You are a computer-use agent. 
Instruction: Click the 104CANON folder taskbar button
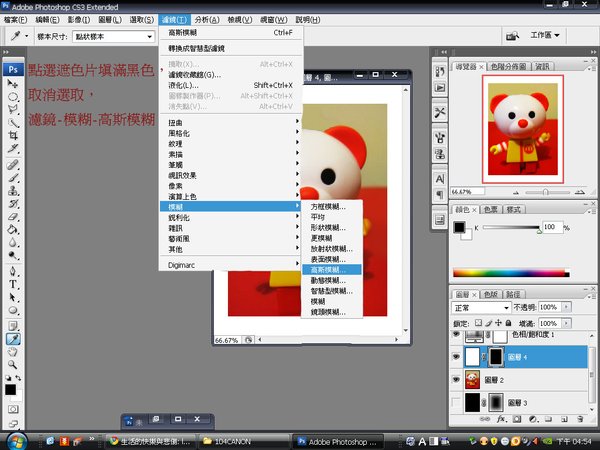pyautogui.click(x=244, y=442)
